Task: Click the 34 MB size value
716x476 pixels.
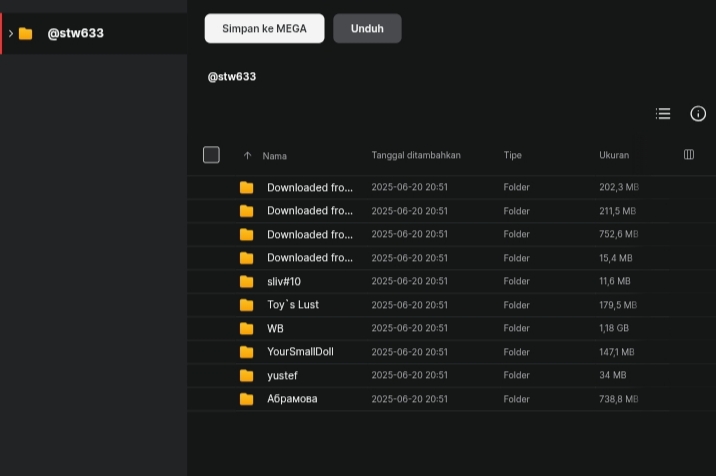Action: point(612,375)
